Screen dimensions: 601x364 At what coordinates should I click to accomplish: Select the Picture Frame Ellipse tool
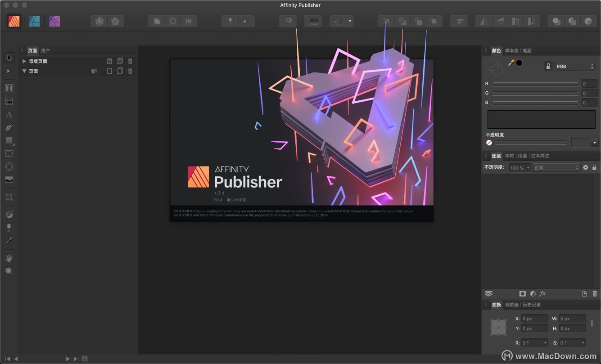[x=9, y=166]
